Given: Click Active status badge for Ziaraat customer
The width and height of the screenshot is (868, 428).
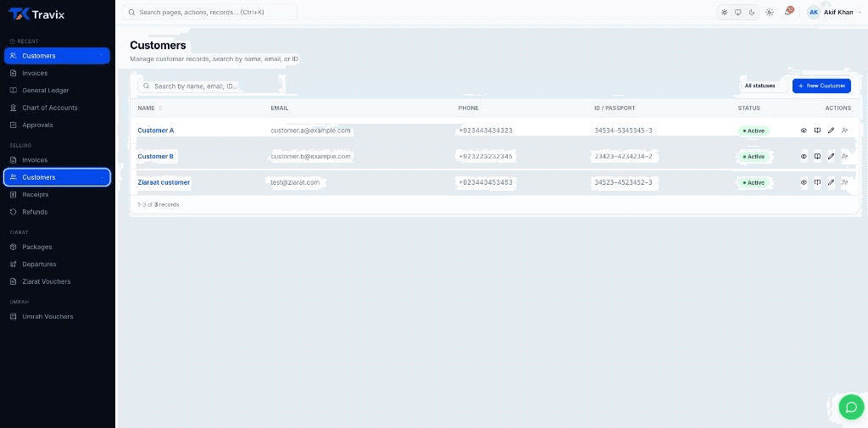Looking at the screenshot, I should [x=754, y=183].
